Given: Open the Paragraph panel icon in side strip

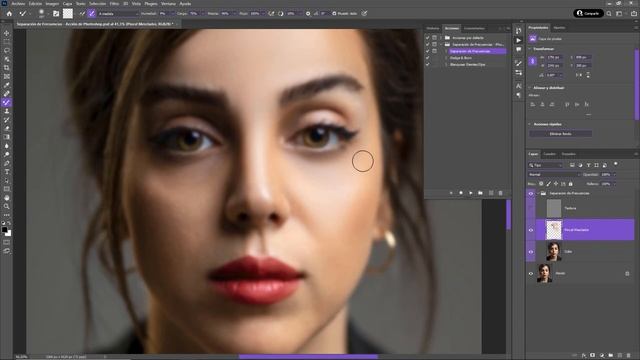Looking at the screenshot, I should (518, 95).
